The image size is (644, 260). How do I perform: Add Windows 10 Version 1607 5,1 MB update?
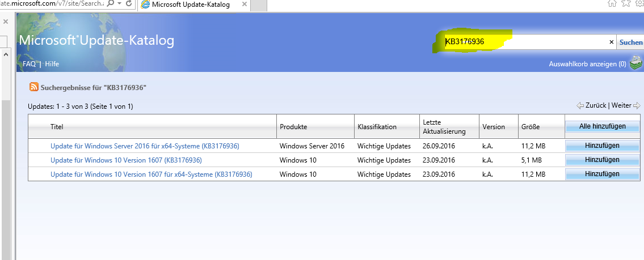coord(603,160)
